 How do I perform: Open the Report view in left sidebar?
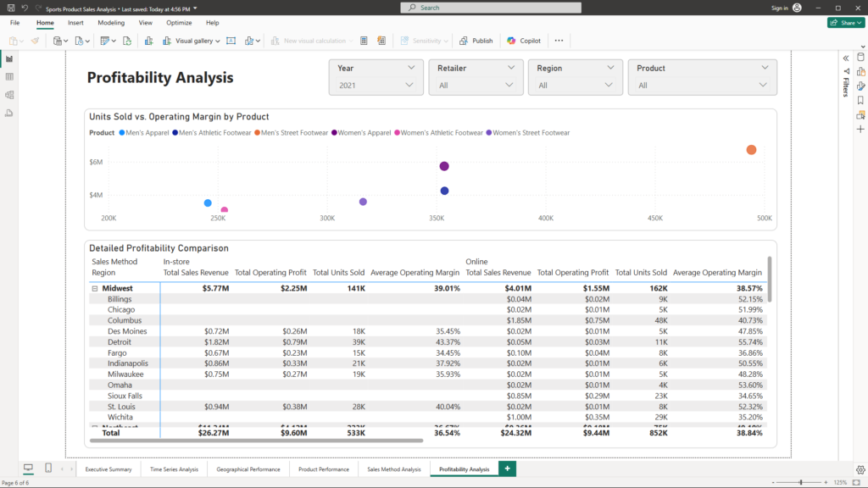click(9, 58)
